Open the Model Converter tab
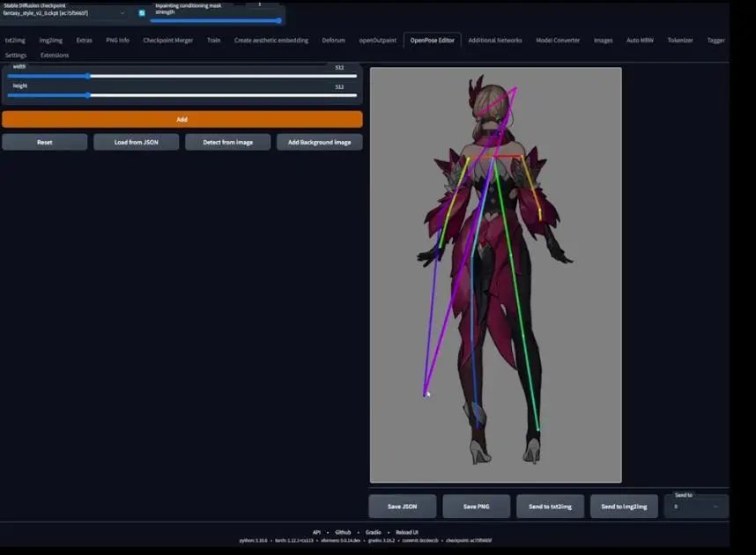This screenshot has height=555, width=756. [x=558, y=41]
